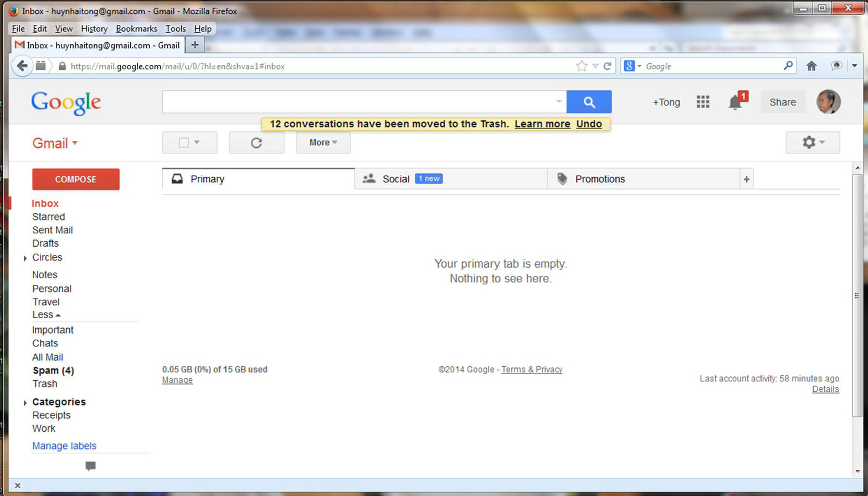Click the chat bubble icon below labels
This screenshot has height=496, width=868.
click(x=90, y=466)
